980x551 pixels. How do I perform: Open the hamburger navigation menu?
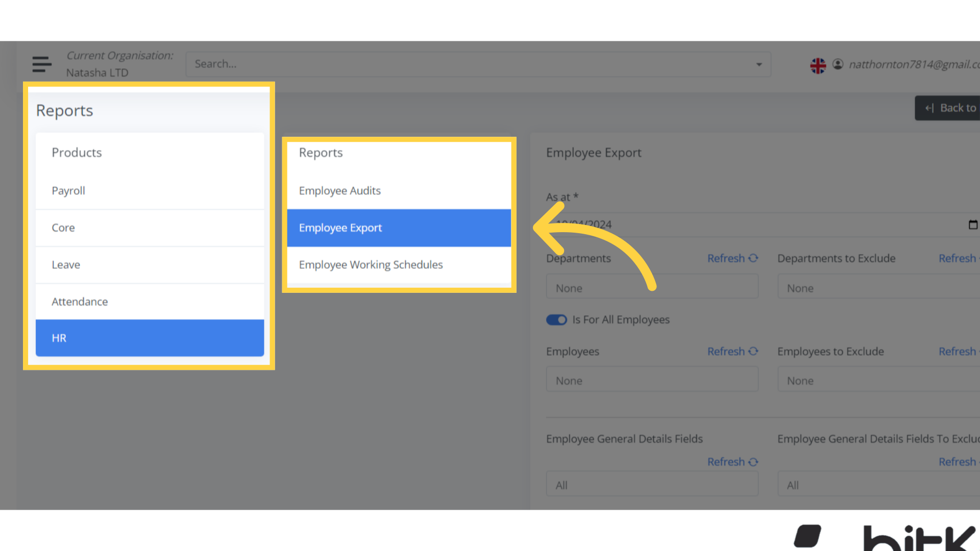click(x=41, y=64)
